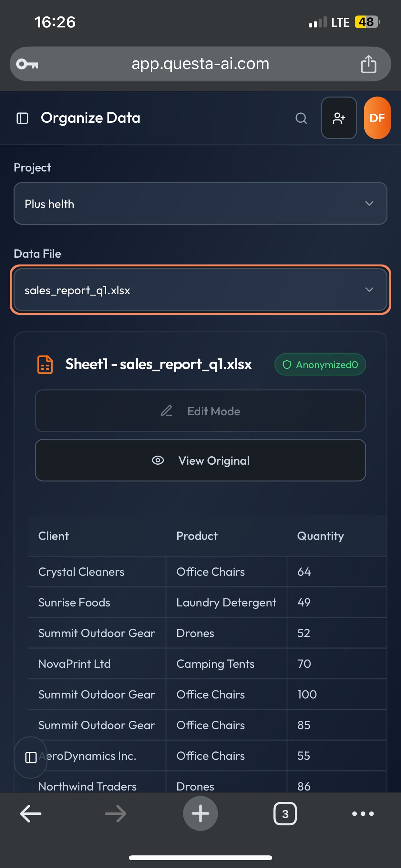Viewport: 401px width, 868px height.
Task: Tap the app.questa-ai.com address field
Action: click(x=200, y=64)
